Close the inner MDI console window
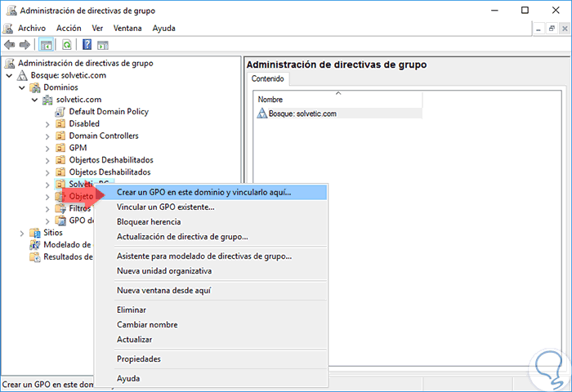 pos(565,29)
